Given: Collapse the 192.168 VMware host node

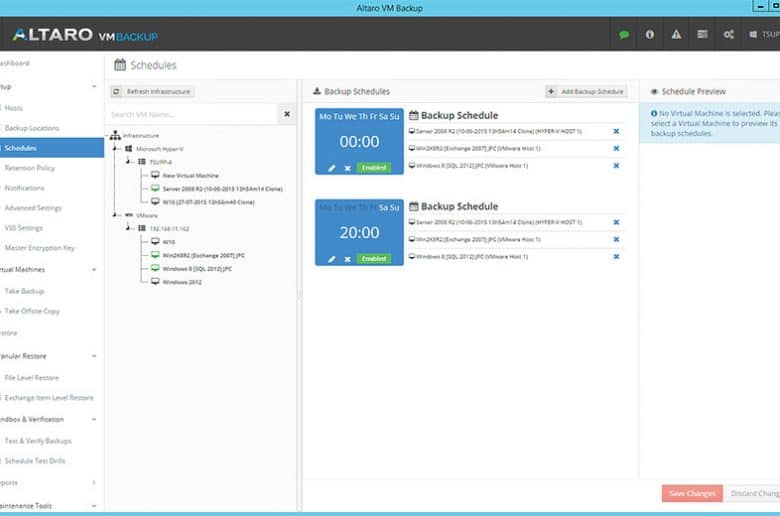Looking at the screenshot, I should point(128,228).
